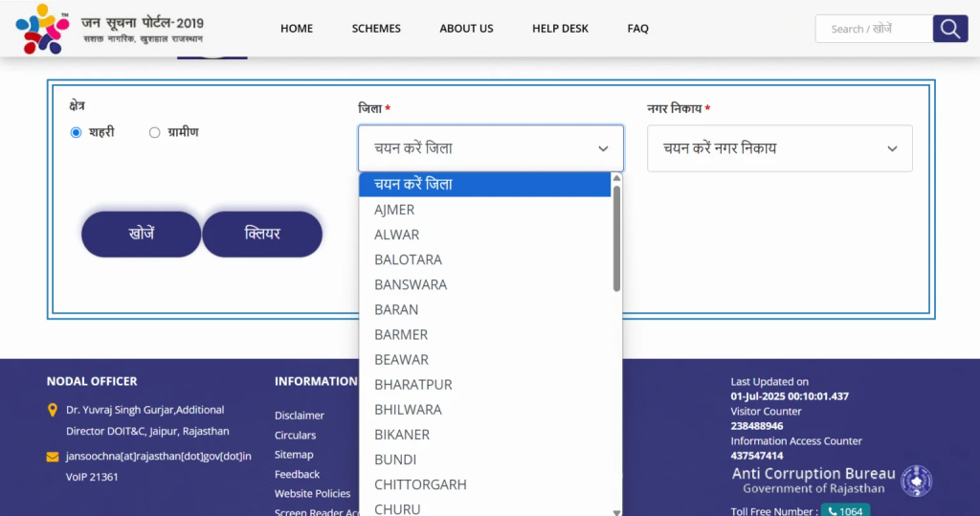Screen dimensions: 980x516
Task: Click the location pin icon under Nodal Officer
Action: (53, 410)
